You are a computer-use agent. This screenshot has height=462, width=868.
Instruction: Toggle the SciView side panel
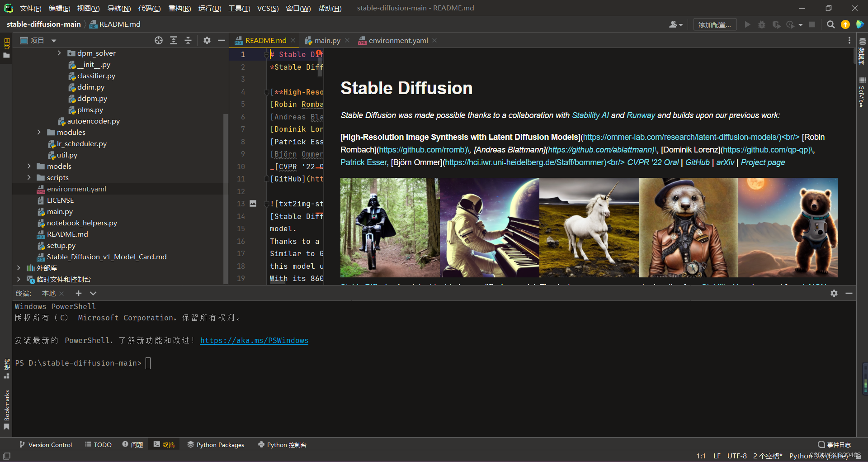click(x=862, y=93)
